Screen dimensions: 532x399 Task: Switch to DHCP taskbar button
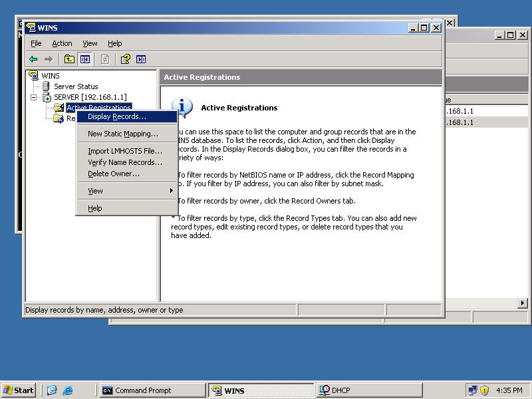pos(370,390)
